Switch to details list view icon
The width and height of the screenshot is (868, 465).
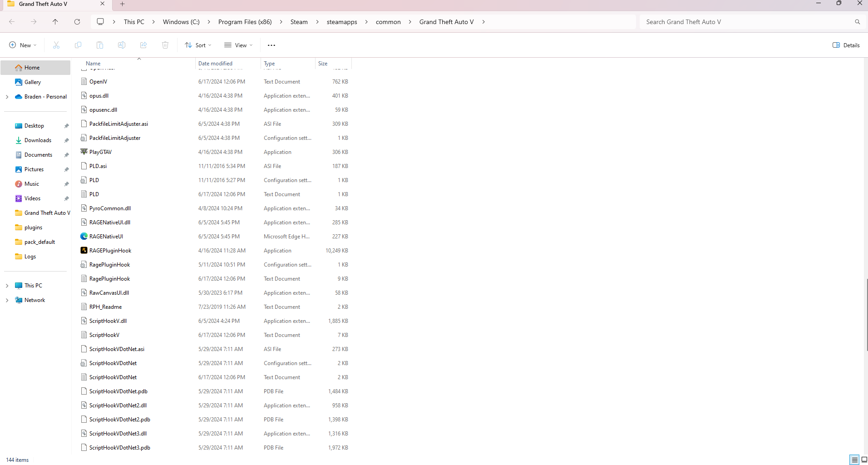(854, 460)
